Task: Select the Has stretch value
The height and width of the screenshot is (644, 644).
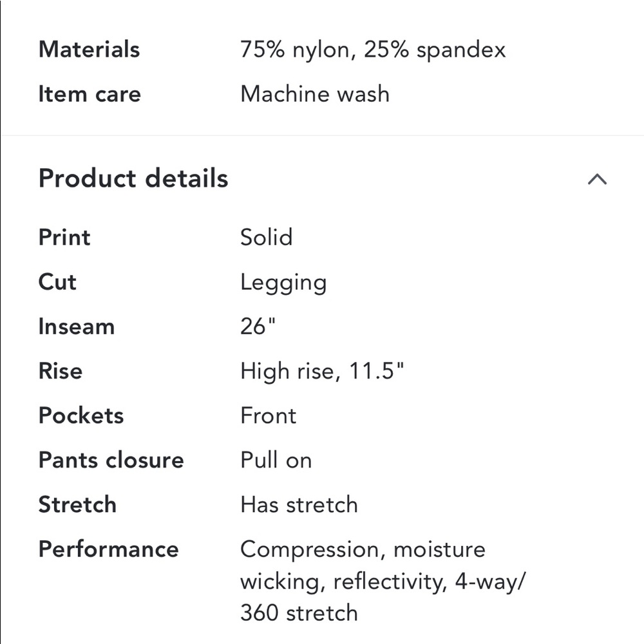Action: click(x=299, y=505)
